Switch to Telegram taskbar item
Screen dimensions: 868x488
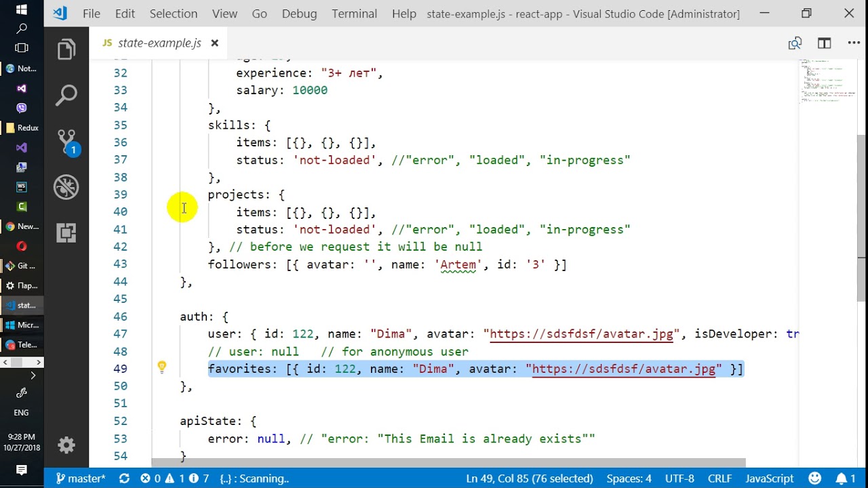(x=22, y=345)
